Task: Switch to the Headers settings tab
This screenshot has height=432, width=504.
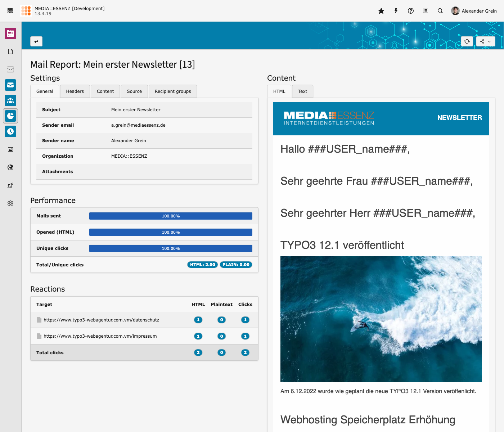Action: tap(75, 91)
